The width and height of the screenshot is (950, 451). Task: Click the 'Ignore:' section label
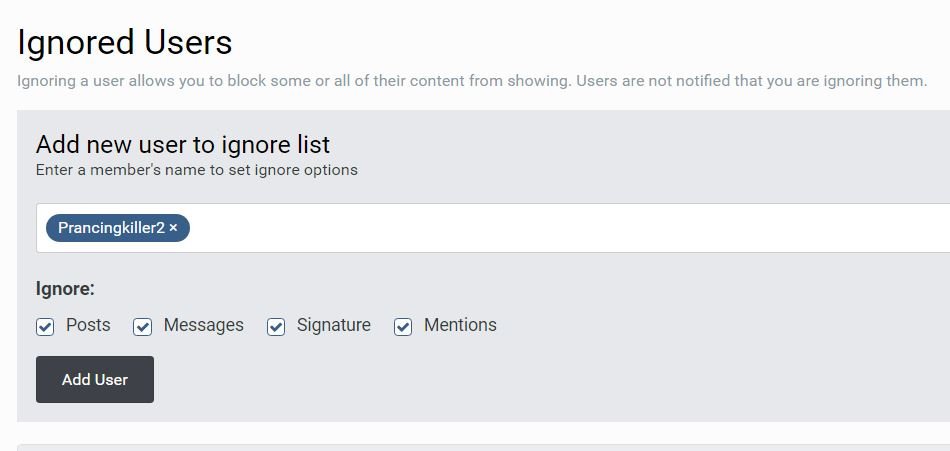pos(65,289)
